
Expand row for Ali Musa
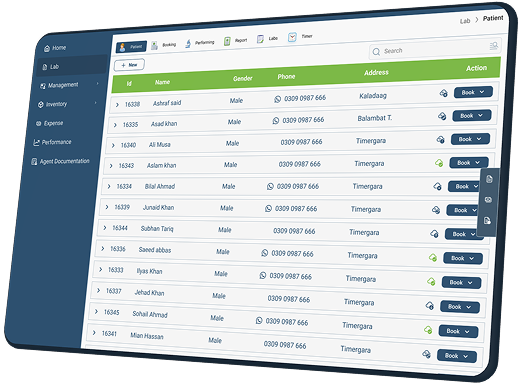113,145
